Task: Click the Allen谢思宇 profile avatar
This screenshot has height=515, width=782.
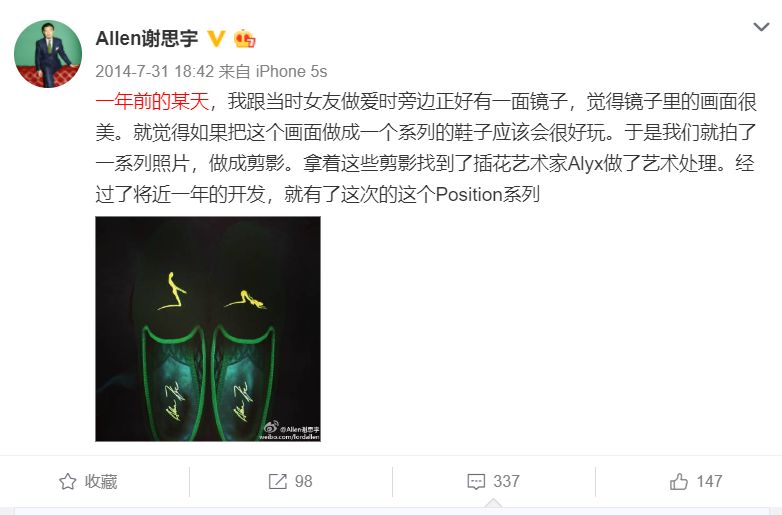Action: [48, 54]
